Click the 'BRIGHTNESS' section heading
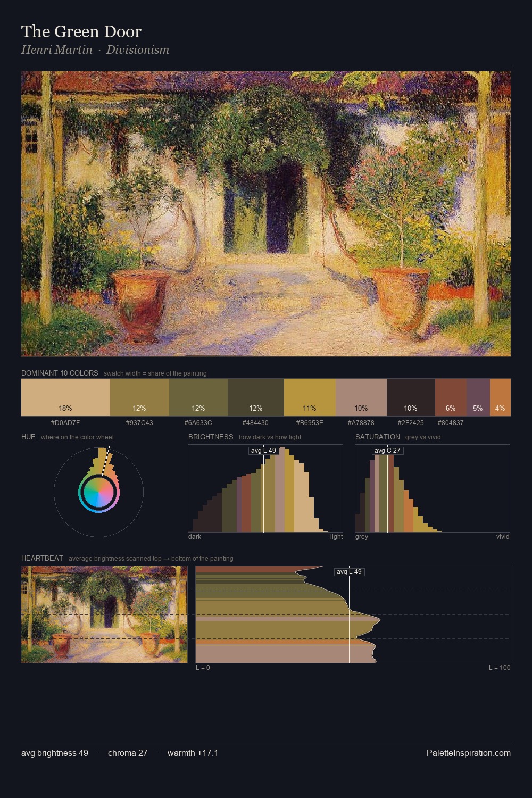 coord(211,437)
